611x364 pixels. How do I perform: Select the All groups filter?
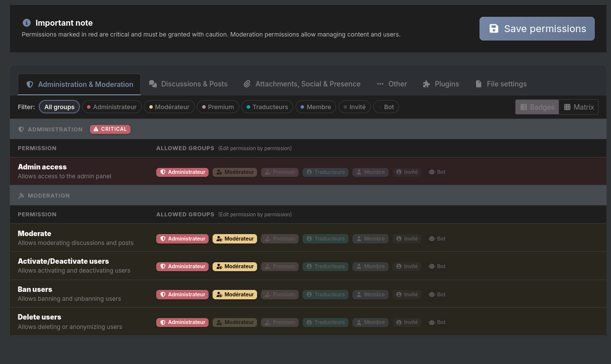(59, 107)
